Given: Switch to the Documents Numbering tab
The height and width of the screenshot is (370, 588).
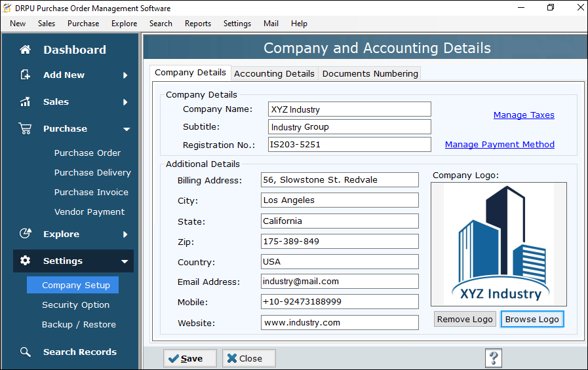Looking at the screenshot, I should click(x=370, y=74).
